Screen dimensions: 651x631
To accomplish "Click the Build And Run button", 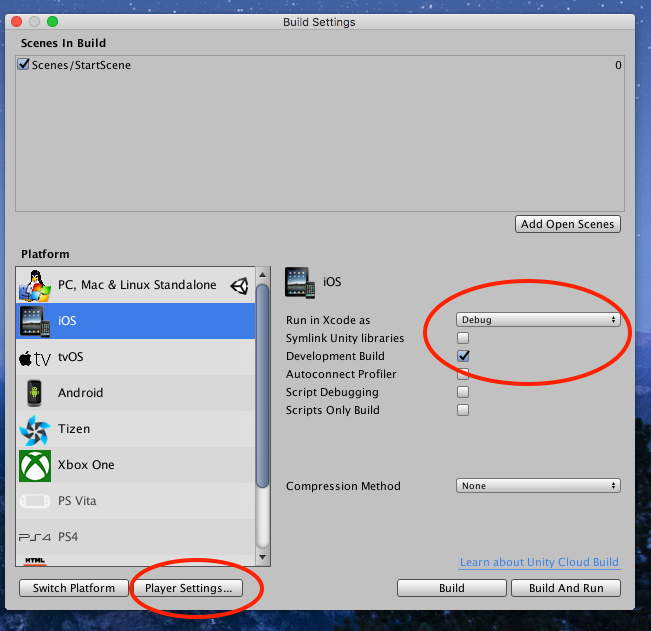I will coord(566,588).
